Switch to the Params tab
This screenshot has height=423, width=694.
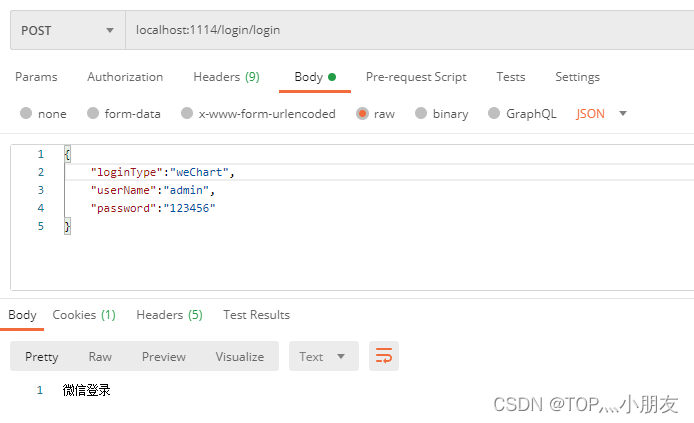coord(36,77)
